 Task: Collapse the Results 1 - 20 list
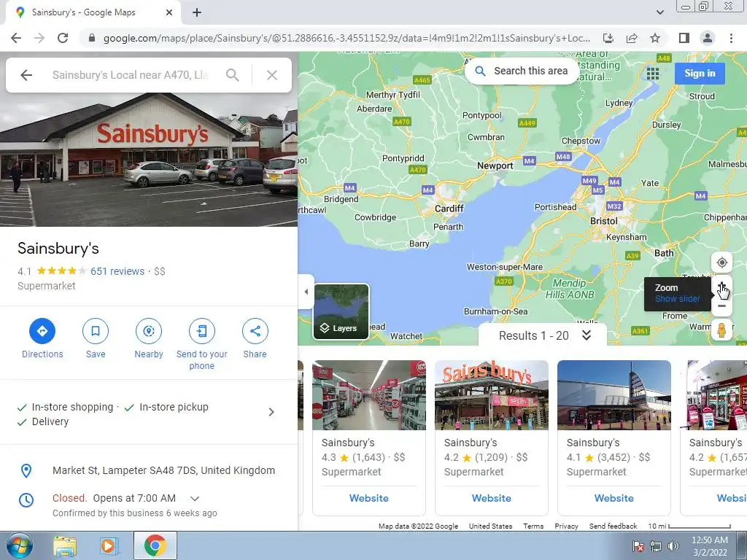tap(587, 335)
